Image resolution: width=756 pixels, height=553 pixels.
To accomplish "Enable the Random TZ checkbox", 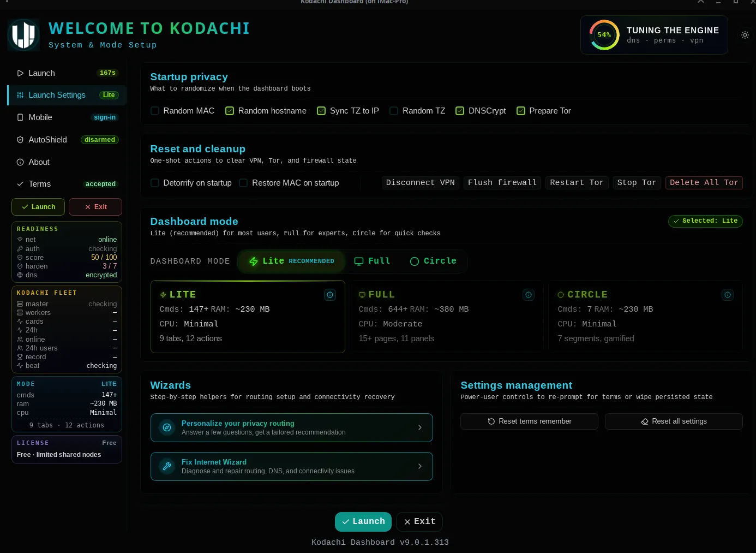I will tap(394, 111).
